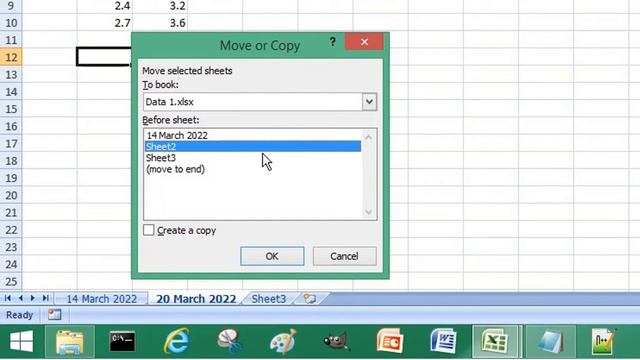The image size is (640, 360).
Task: Click the Cancel button
Action: [x=344, y=256]
